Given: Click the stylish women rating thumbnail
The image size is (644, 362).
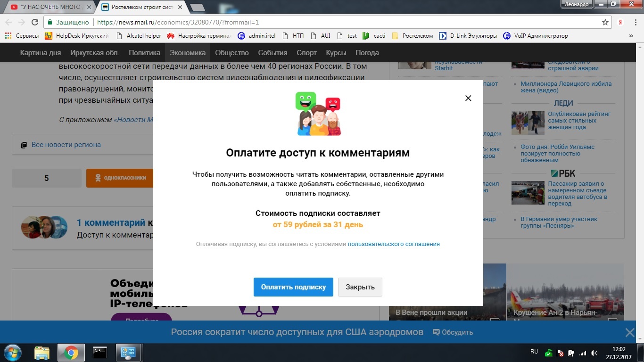Looking at the screenshot, I should tap(528, 123).
